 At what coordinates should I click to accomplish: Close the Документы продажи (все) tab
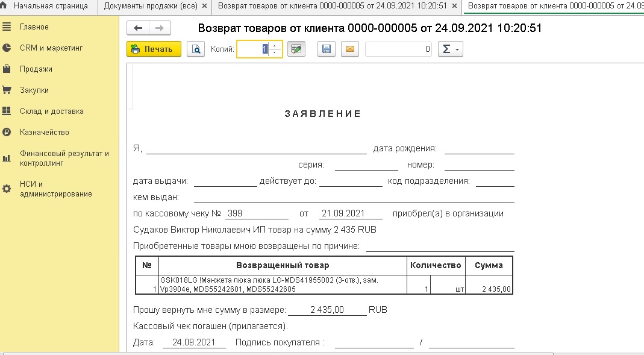tap(205, 6)
